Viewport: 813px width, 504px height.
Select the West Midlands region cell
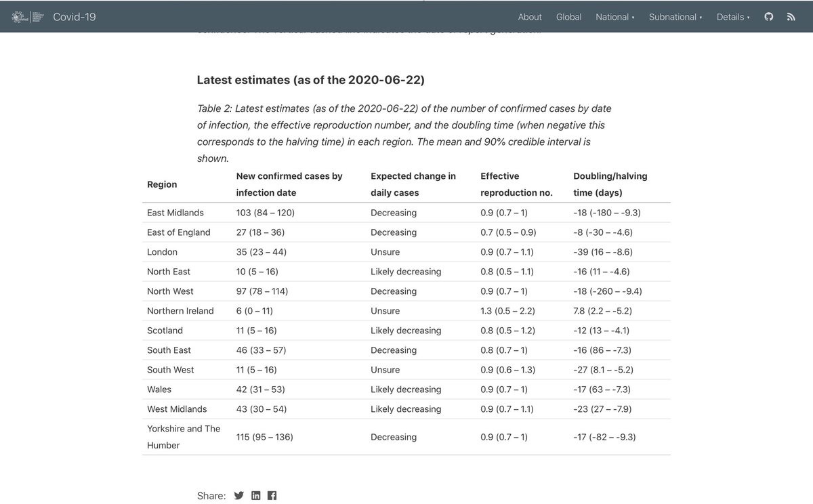click(x=177, y=409)
